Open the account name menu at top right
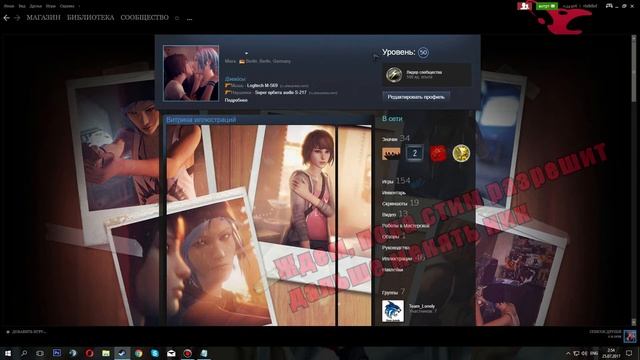The width and height of the screenshot is (640, 360). click(x=580, y=6)
